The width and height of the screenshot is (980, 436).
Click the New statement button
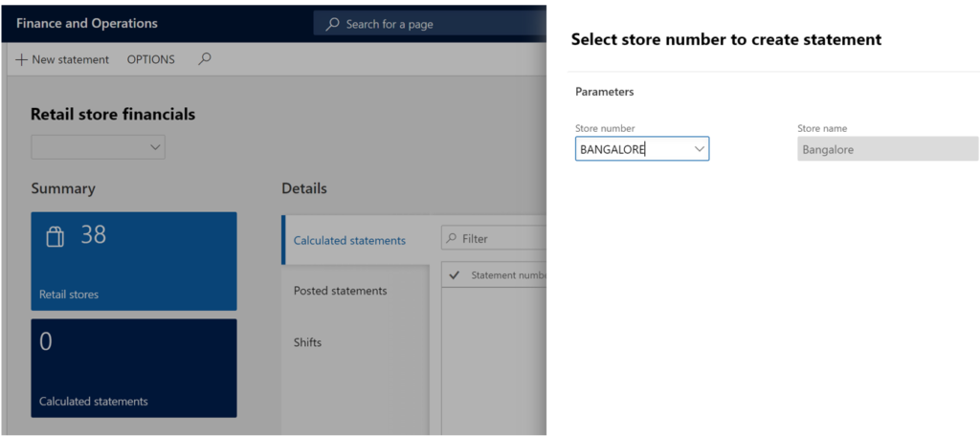click(62, 59)
